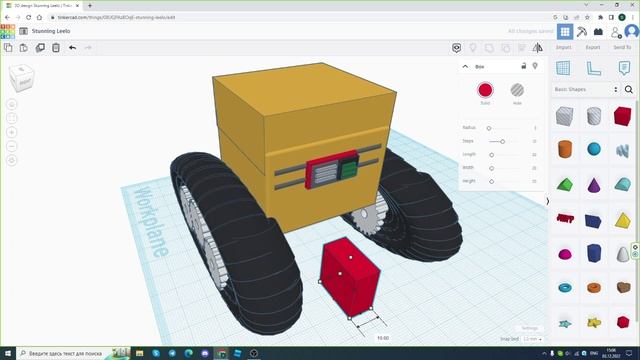The width and height of the screenshot is (640, 360).
Task: Open the Blocks pickaxe mode
Action: (582, 31)
